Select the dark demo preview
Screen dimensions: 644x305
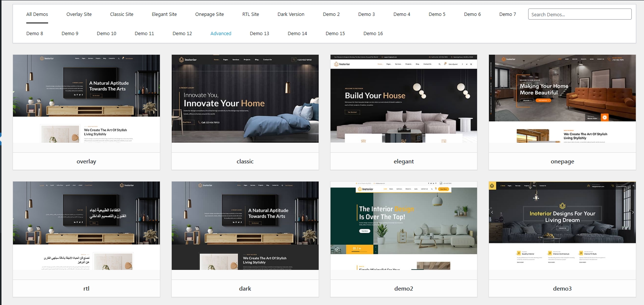click(x=245, y=226)
